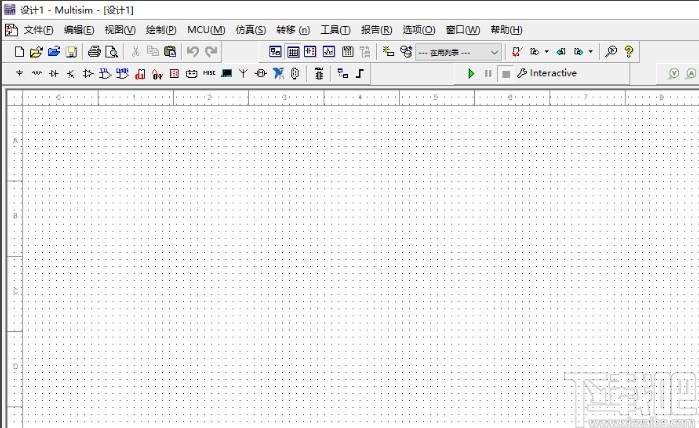Run the Electrical rules check icon
The height and width of the screenshot is (428, 699).
[517, 52]
